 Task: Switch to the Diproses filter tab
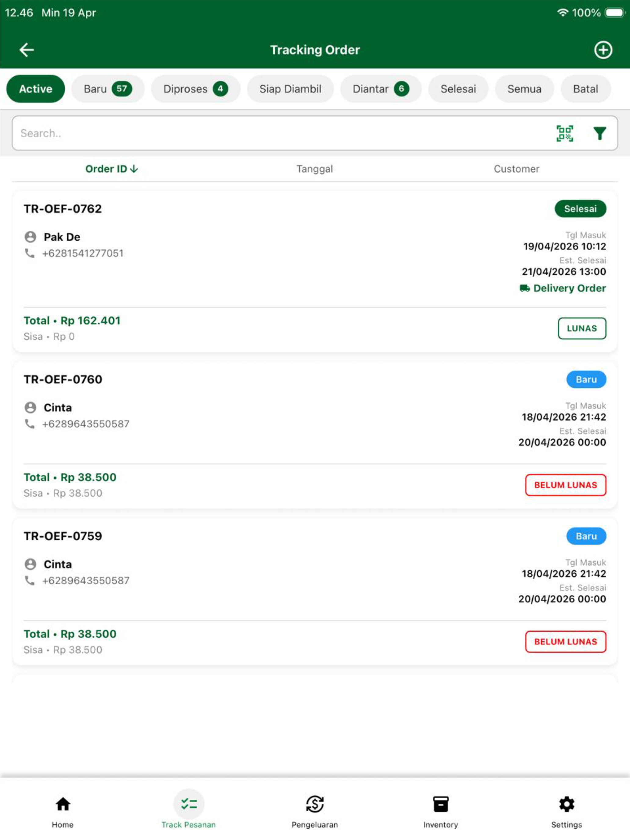(196, 89)
